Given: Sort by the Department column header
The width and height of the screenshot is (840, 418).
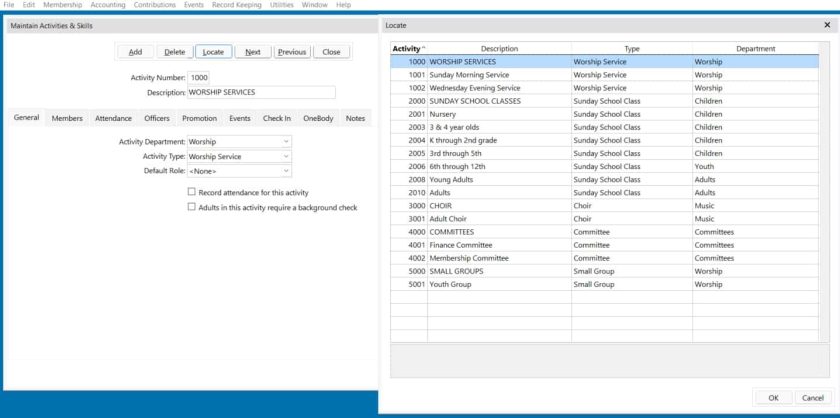Looking at the screenshot, I should point(755,49).
